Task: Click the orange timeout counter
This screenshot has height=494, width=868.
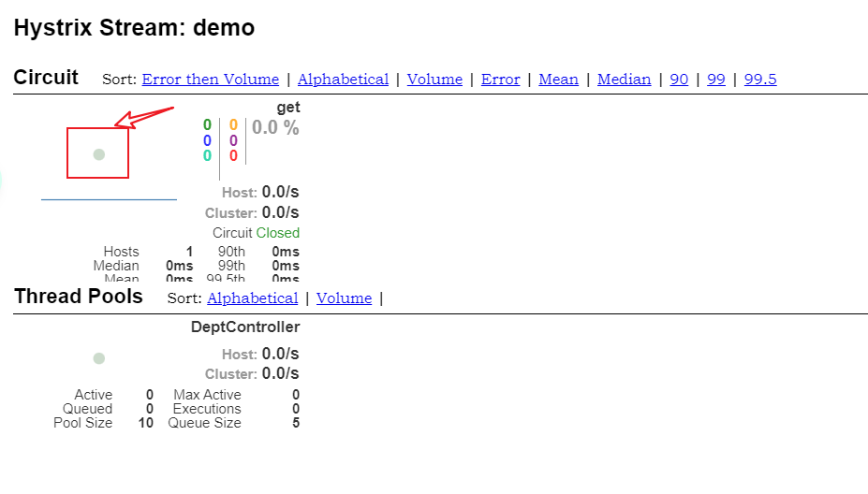Action: click(233, 125)
